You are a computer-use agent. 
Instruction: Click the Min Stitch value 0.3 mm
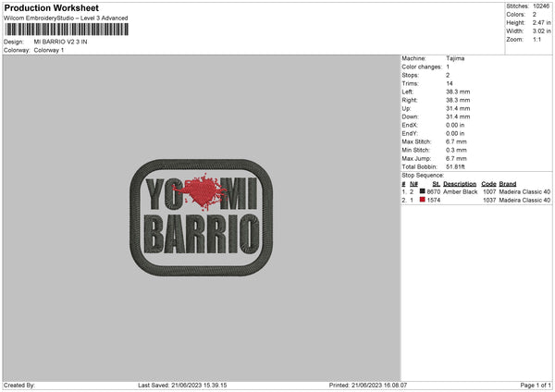click(x=456, y=150)
